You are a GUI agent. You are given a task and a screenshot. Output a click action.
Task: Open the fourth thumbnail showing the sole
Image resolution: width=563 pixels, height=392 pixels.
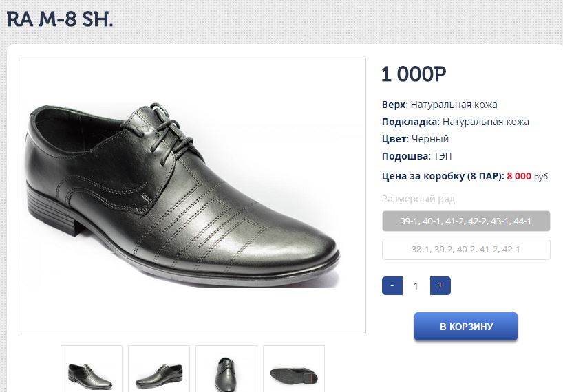(x=294, y=370)
